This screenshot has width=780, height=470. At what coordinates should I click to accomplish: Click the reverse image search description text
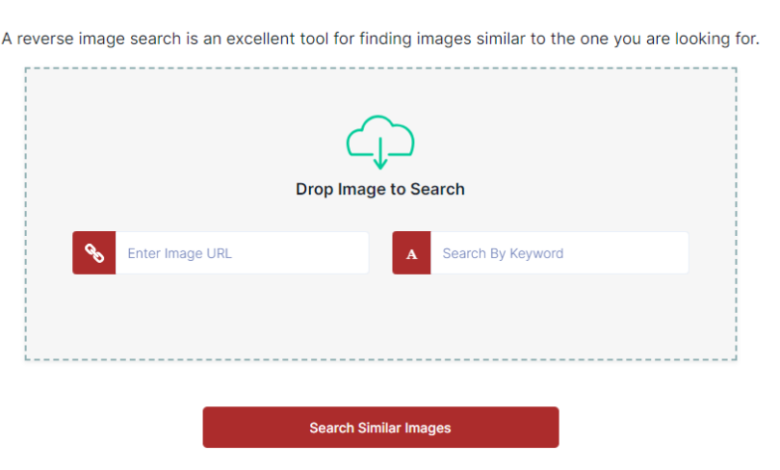pyautogui.click(x=381, y=38)
